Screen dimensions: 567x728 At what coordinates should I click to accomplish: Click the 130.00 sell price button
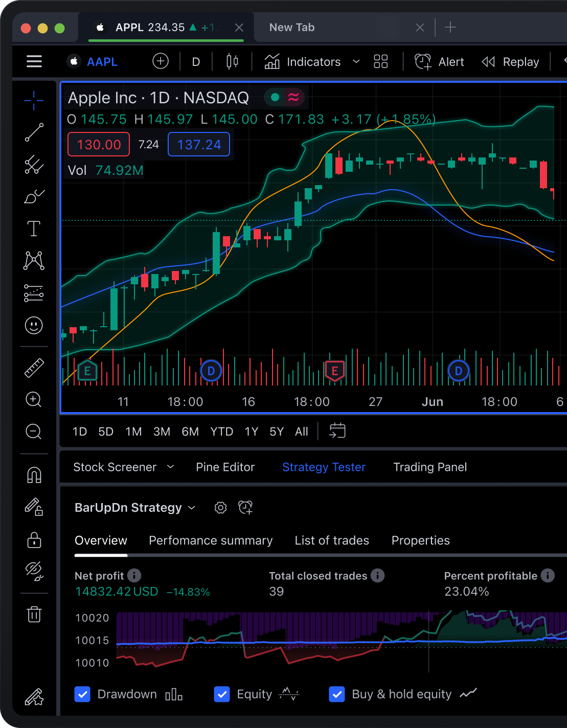coord(99,145)
